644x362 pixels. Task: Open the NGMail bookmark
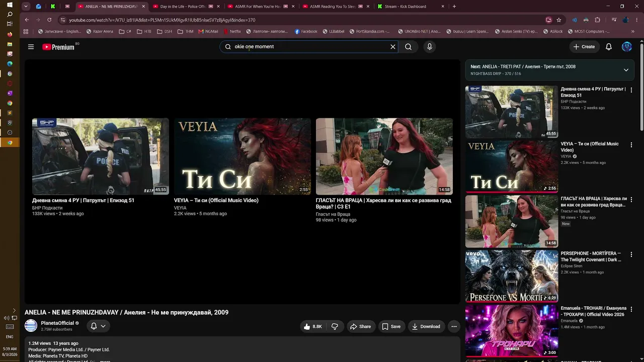pyautogui.click(x=208, y=31)
